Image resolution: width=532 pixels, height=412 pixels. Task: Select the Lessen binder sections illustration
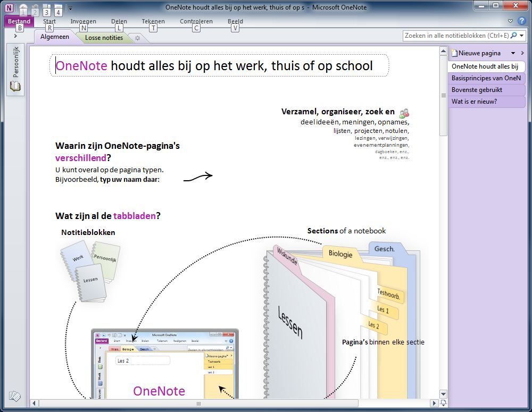342,321
